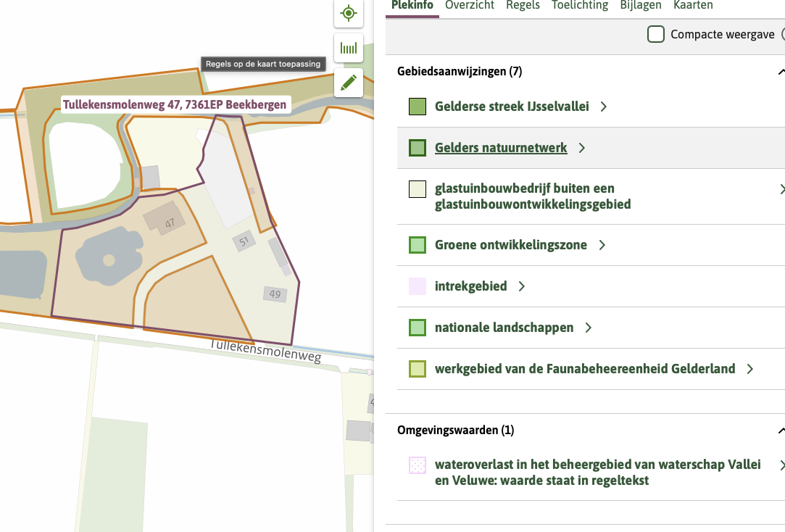Open wateroverlast waterschap Vallei en Veluwe link

click(x=598, y=473)
